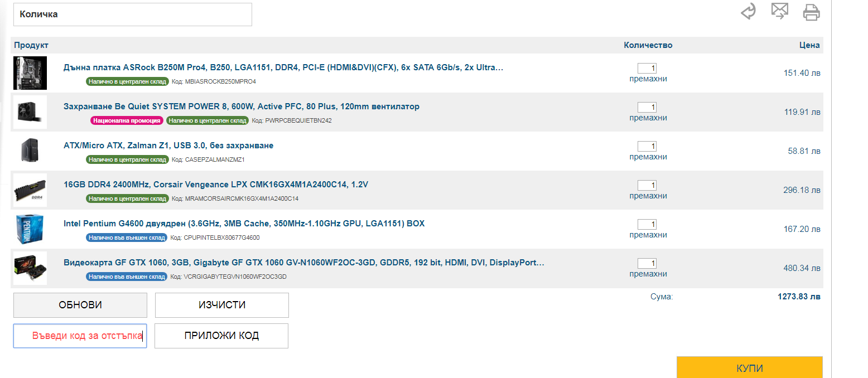This screenshot has height=378, width=868.
Task: Open Zalman Z1 case thumbnail image
Action: (x=30, y=151)
